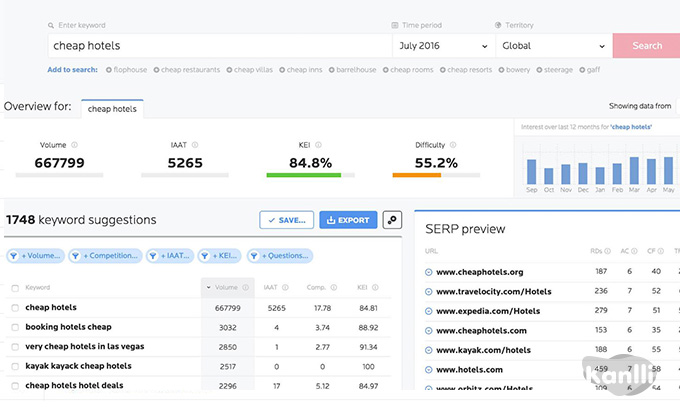The image size is (680, 410).
Task: Add 'flophouse' to search
Action: tap(126, 70)
